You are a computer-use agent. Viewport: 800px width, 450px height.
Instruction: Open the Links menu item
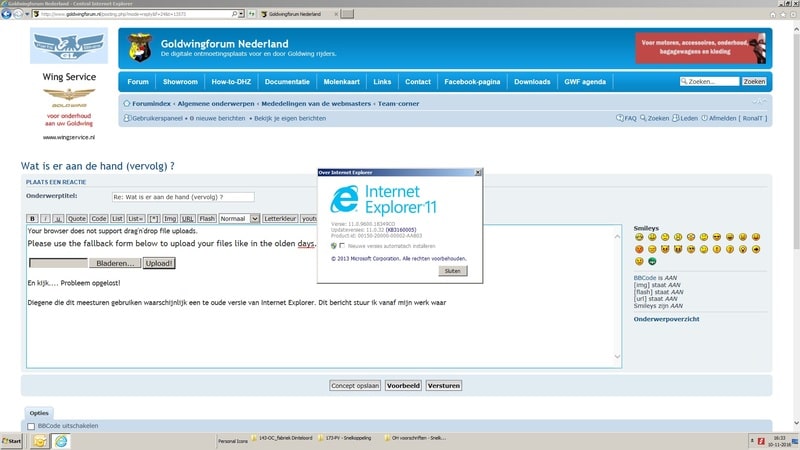382,82
